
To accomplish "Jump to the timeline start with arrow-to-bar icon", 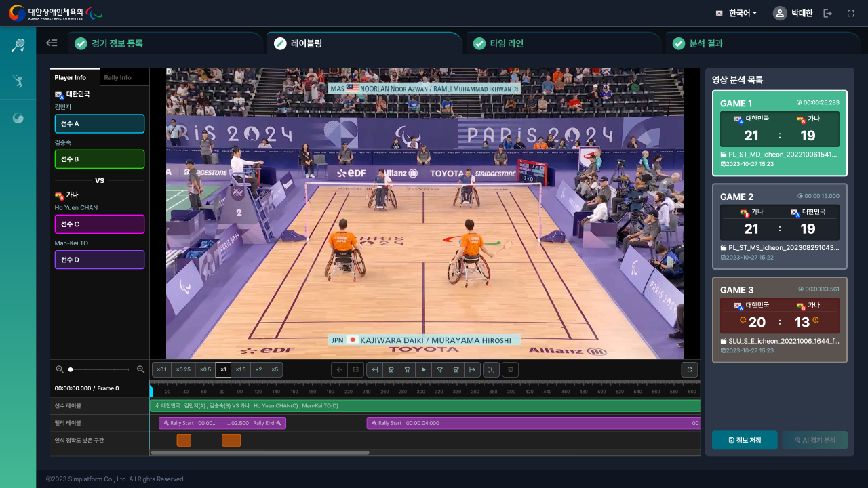I will (374, 369).
